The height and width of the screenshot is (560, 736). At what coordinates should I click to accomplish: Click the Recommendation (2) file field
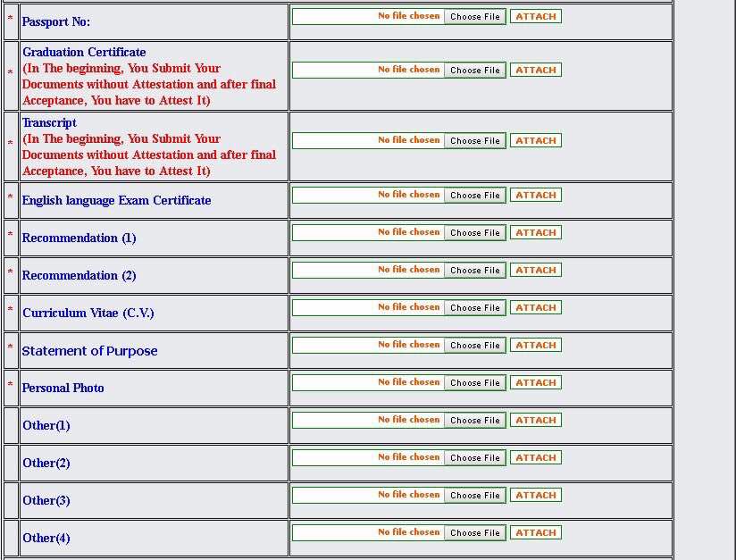(368, 270)
